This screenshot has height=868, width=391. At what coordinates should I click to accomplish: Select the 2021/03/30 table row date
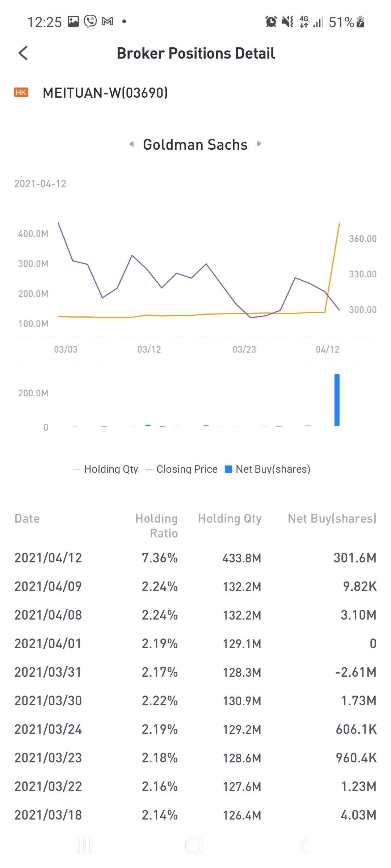point(48,701)
